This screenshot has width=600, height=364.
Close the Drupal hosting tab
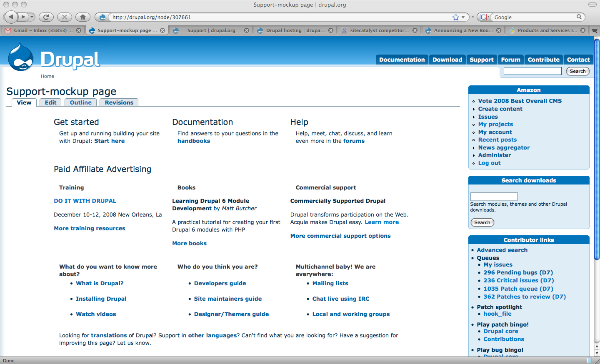point(331,30)
